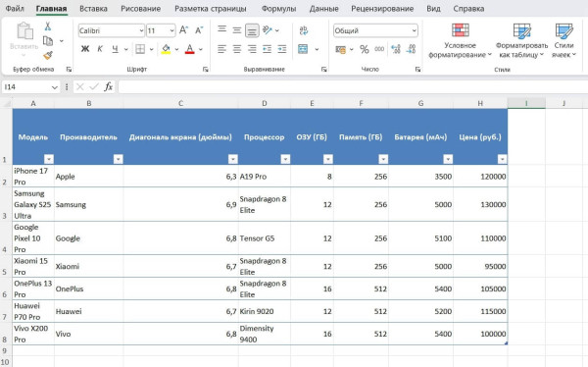Image resolution: width=588 pixels, height=367 pixels.
Task: Open Выравнивание group dialog launcher
Action: click(x=324, y=69)
